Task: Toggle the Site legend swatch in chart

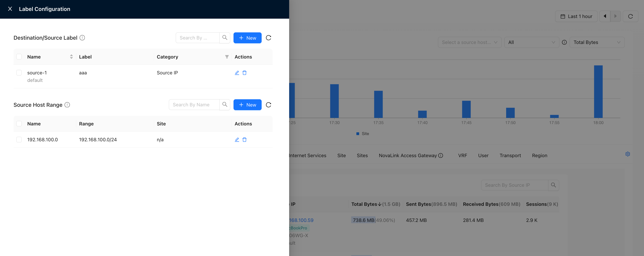Action: tap(357, 134)
